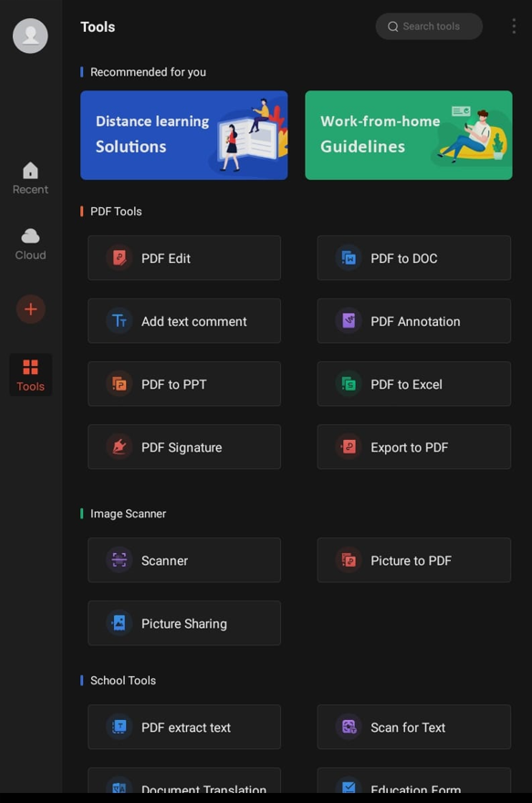Click the Scan for Text icon

[349, 726]
